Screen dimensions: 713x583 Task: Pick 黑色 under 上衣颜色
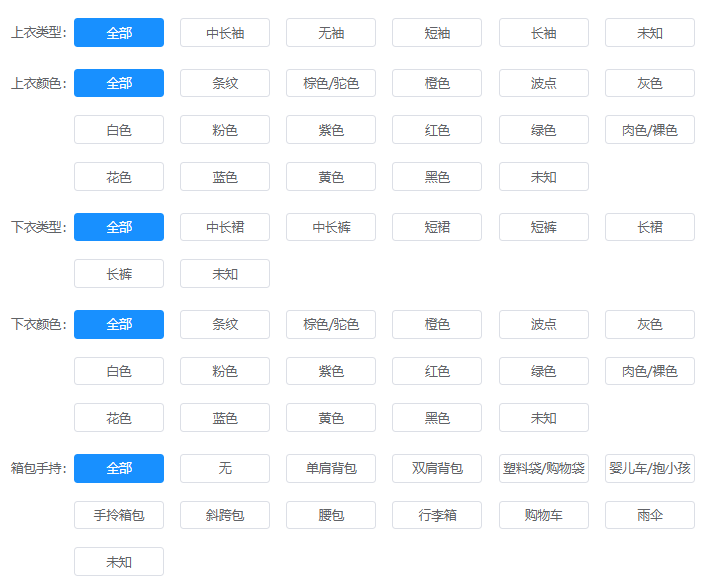coord(437,177)
